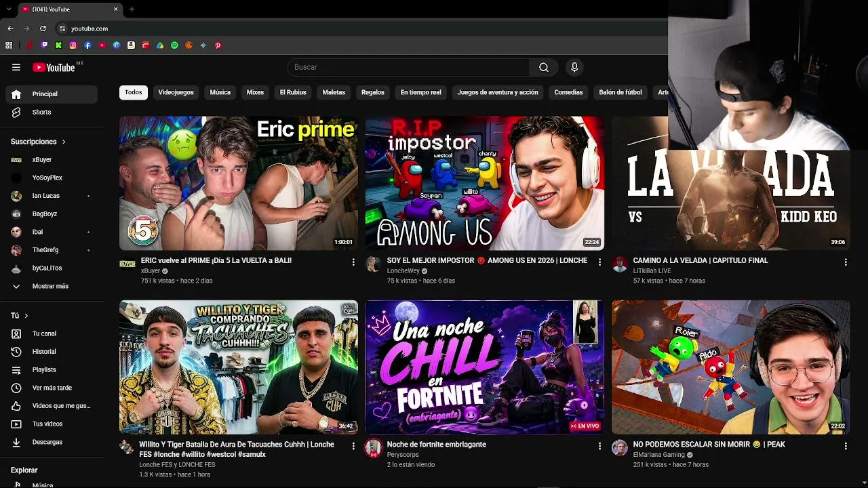The width and height of the screenshot is (868, 488).
Task: Open Shorts from the sidebar
Action: click(x=52, y=113)
